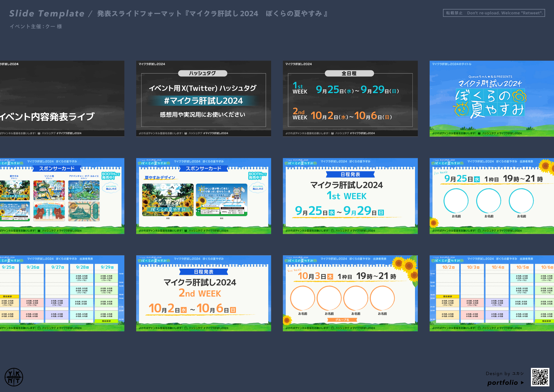Viewport: 554px width, 392px height.
Task: Click the QR code beside portfolio
Action: [x=540, y=377]
